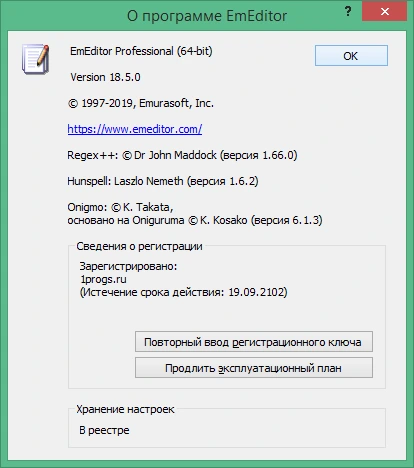Confirm with the OK button
Viewport: 414px width, 468px height.
tap(351, 56)
